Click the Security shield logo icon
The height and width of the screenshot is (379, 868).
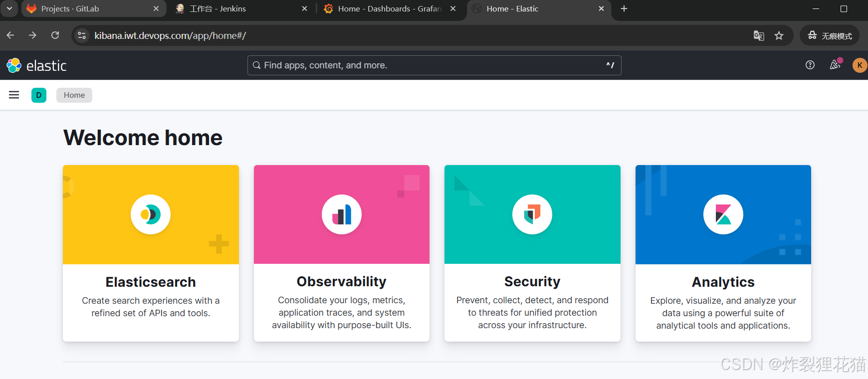click(x=532, y=214)
